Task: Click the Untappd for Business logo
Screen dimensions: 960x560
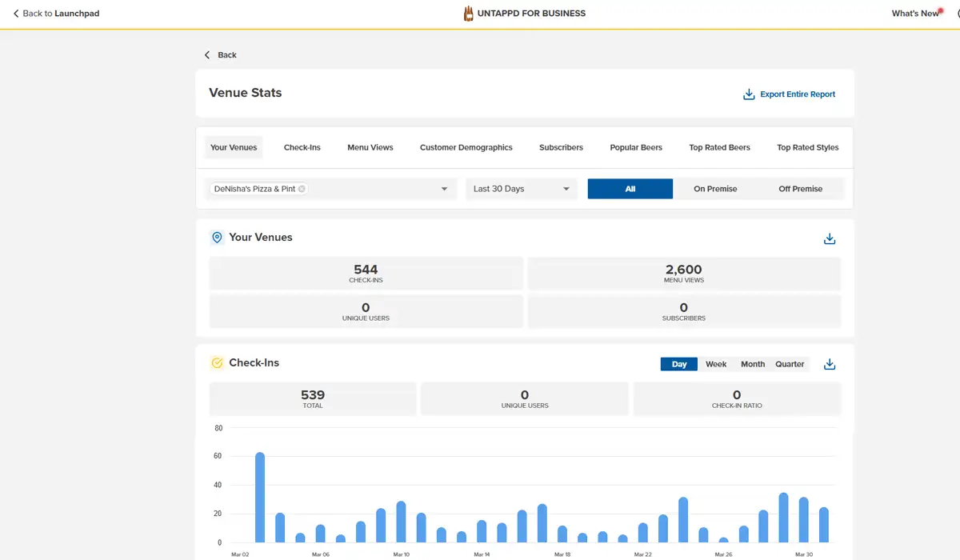Action: 524,13
